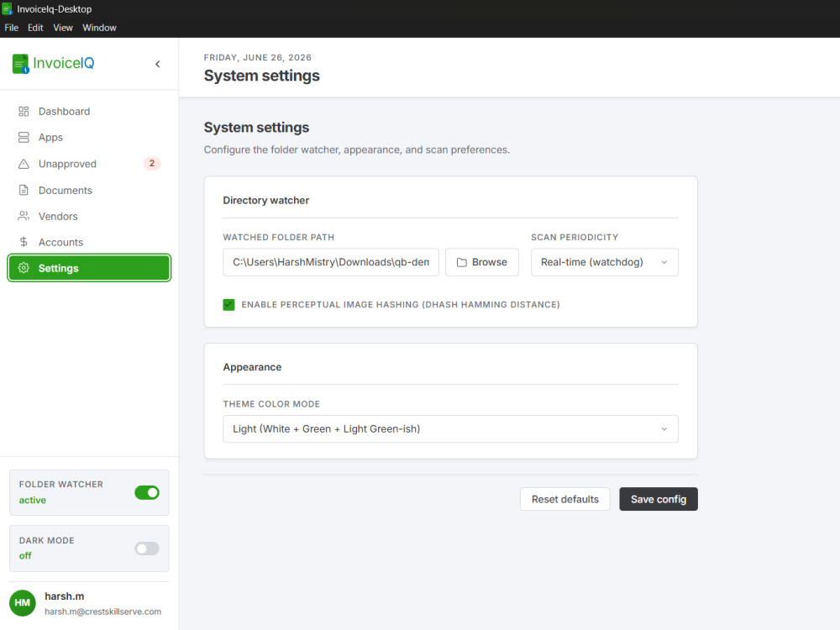
Task: Open the File menu
Action: click(11, 28)
